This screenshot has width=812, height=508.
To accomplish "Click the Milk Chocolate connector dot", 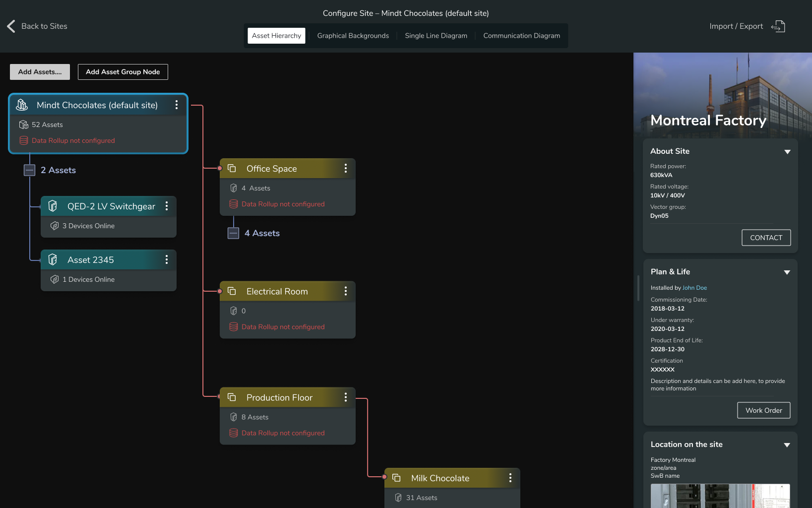I will click(384, 477).
